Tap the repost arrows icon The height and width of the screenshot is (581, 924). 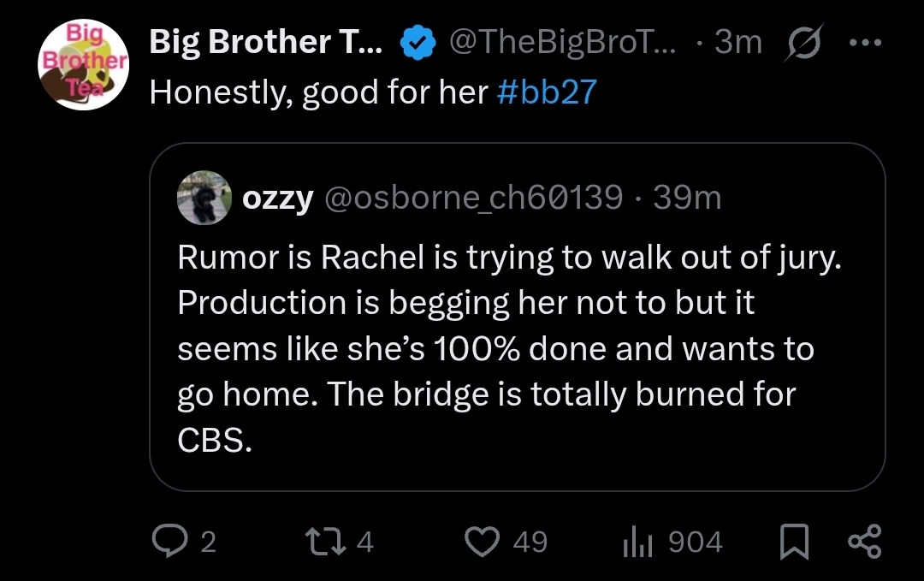(x=323, y=542)
